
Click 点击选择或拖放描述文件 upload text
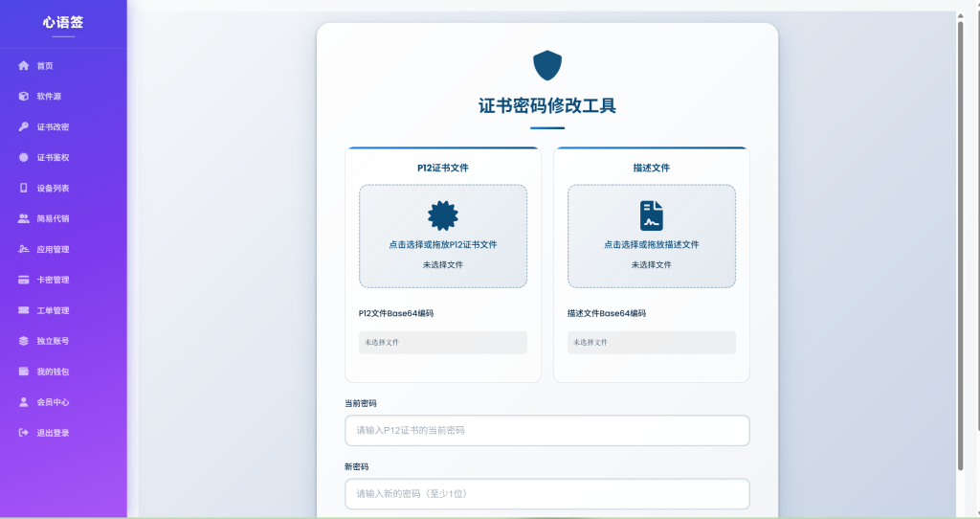pos(651,244)
